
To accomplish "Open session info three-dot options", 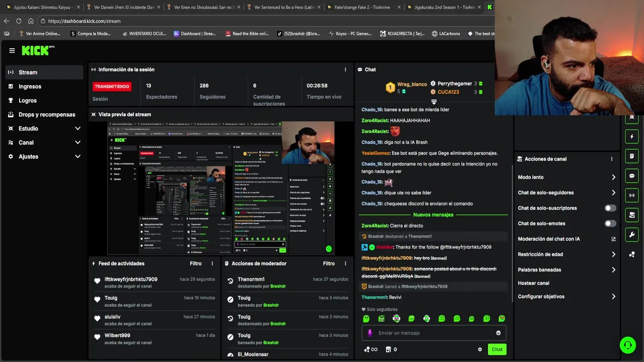I will (x=345, y=69).
